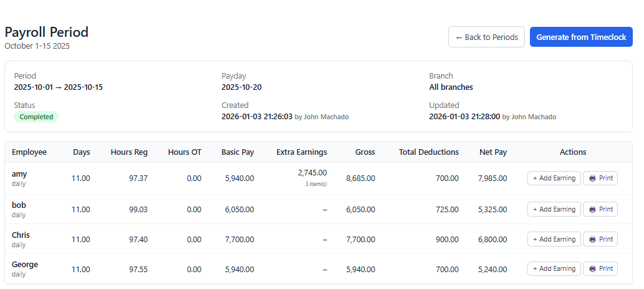Viewport: 644px width, 289px height.
Task: Add an earning for bob
Action: pyautogui.click(x=554, y=209)
